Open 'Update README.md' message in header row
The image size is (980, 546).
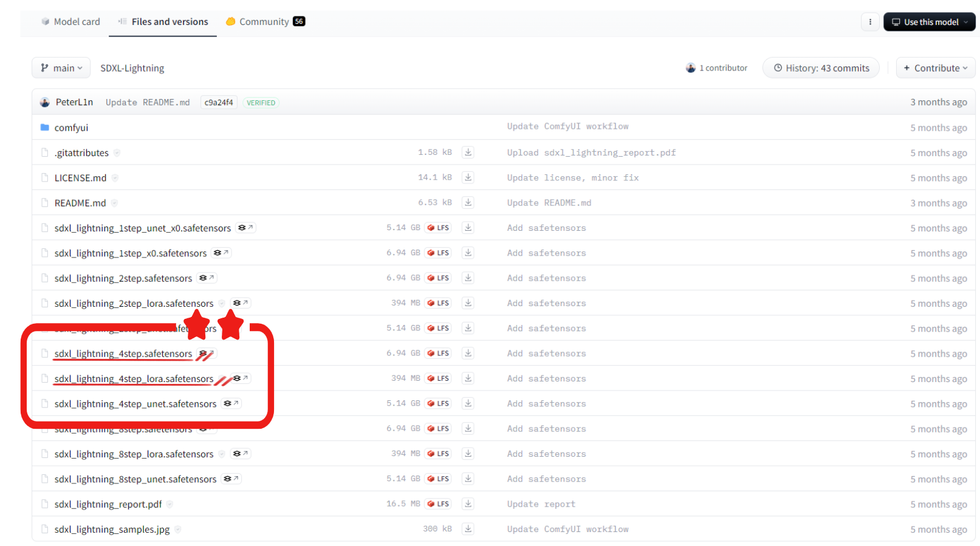coord(148,103)
